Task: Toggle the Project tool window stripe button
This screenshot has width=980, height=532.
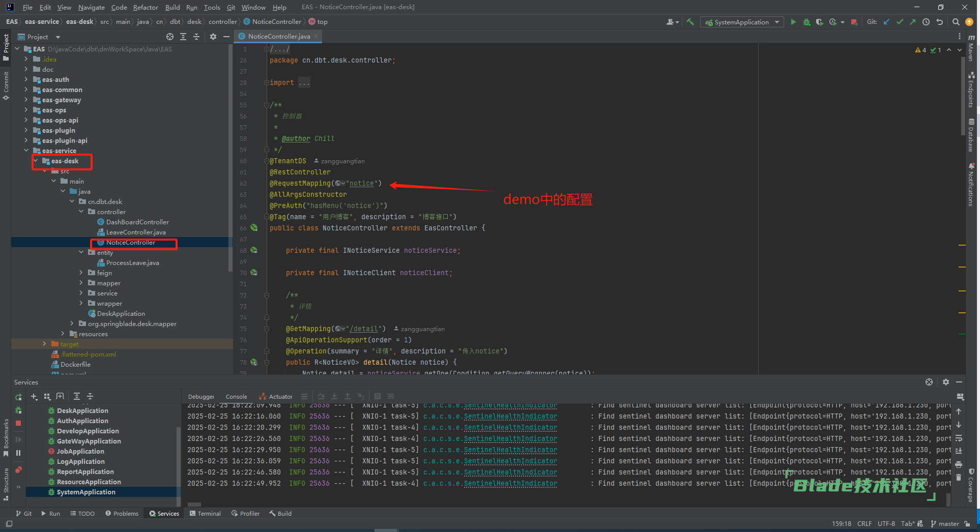Action: click(6, 47)
